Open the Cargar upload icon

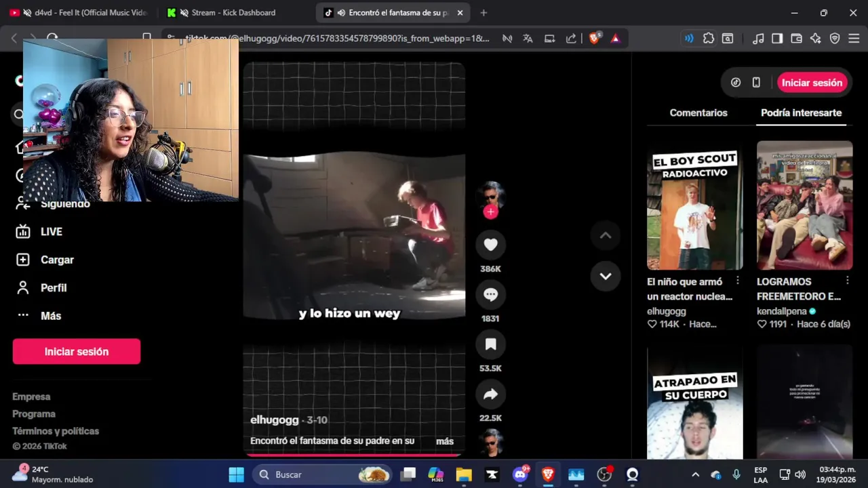coord(23,260)
